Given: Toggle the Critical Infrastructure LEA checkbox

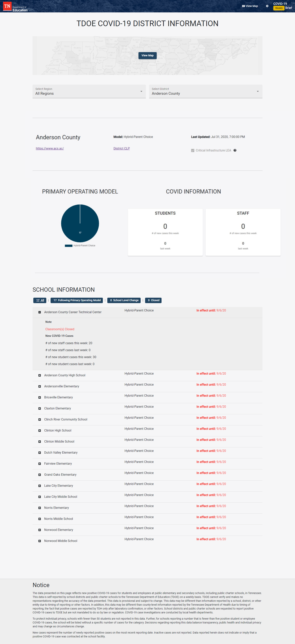Looking at the screenshot, I should pyautogui.click(x=193, y=150).
